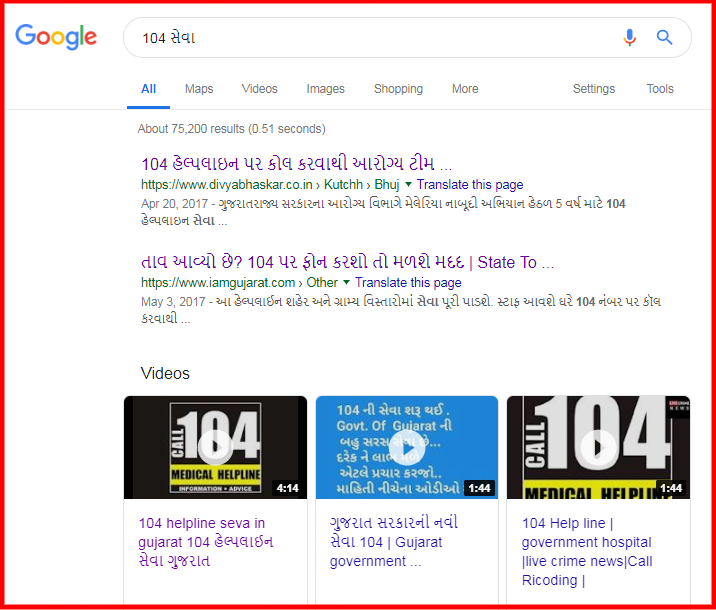The width and height of the screenshot is (716, 610).
Task: Click the Videos section heading
Action: (165, 373)
